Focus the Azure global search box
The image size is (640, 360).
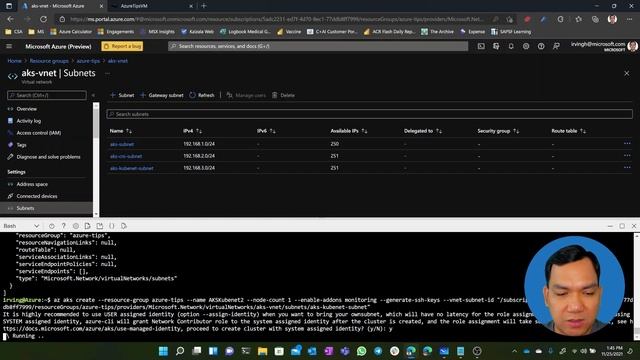[x=318, y=46]
